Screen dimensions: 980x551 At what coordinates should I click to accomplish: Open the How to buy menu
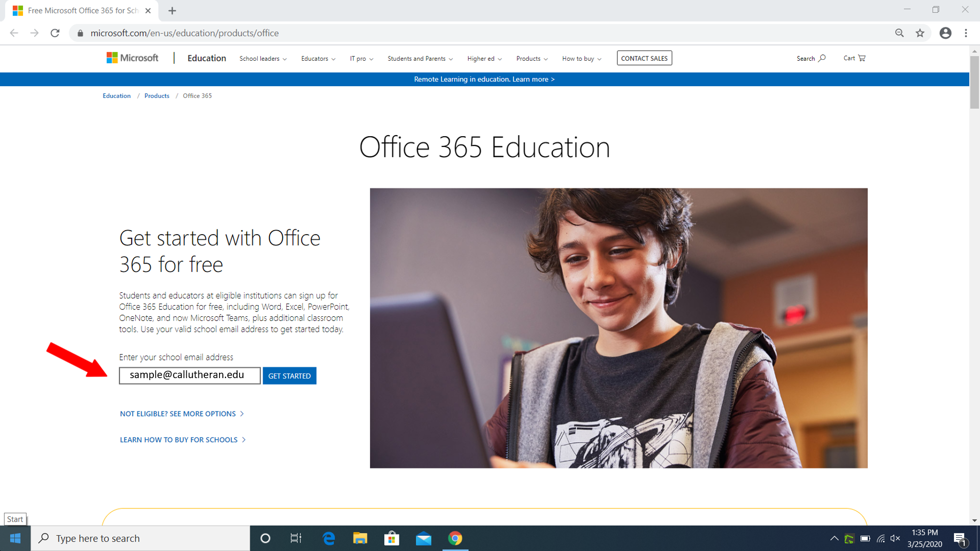point(582,58)
